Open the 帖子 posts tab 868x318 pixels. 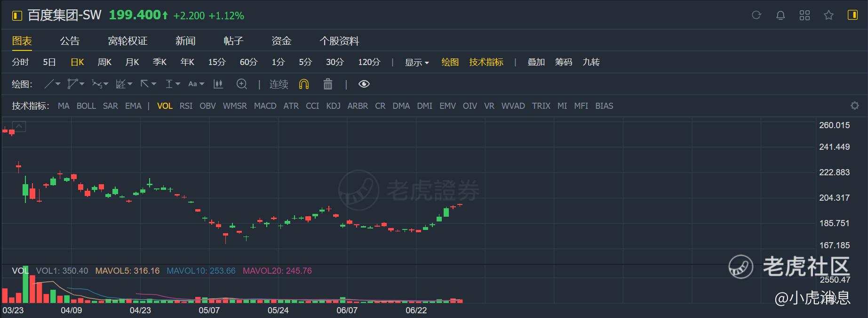233,41
